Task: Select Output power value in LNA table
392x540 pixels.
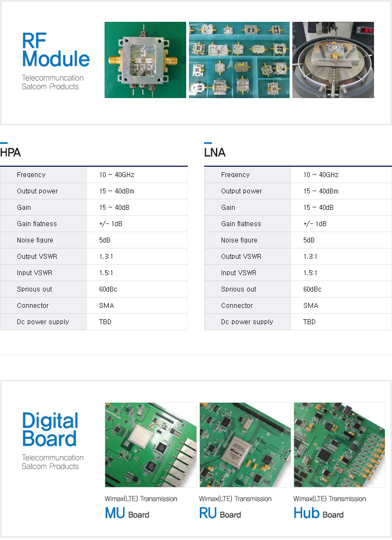Action: click(x=321, y=191)
